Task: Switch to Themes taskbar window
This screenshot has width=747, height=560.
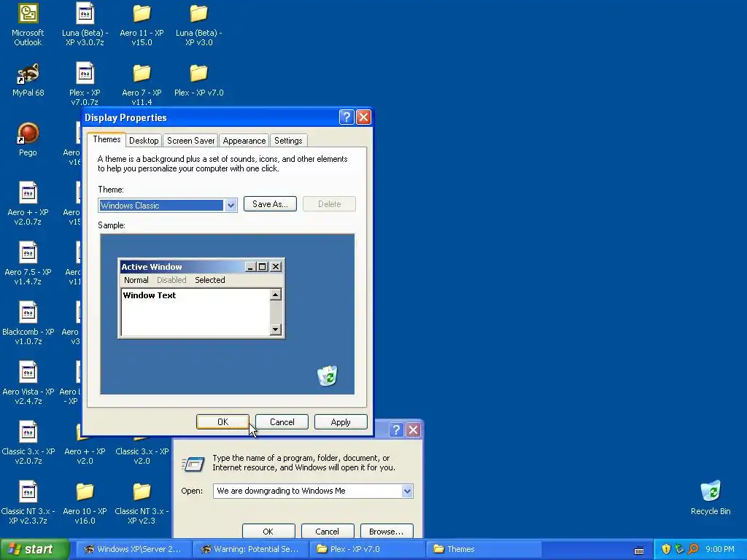Action: 484,549
